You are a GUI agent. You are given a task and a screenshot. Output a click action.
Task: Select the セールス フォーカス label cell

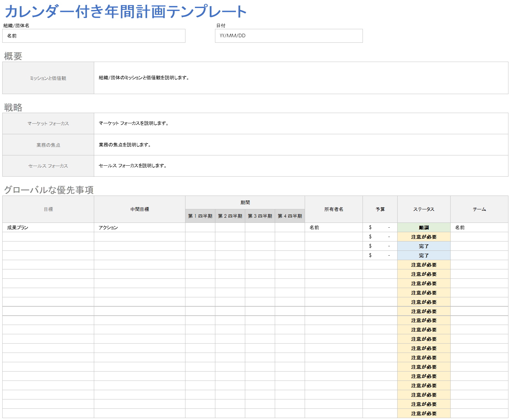pos(48,166)
